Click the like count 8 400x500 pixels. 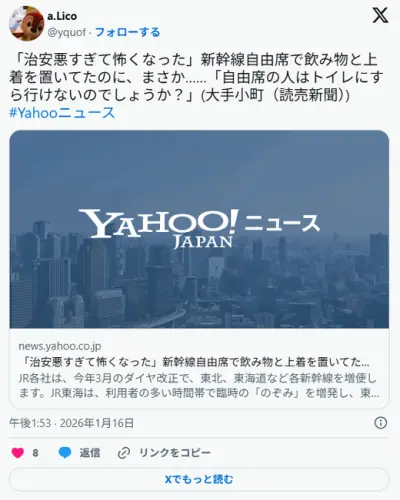pyautogui.click(x=35, y=453)
